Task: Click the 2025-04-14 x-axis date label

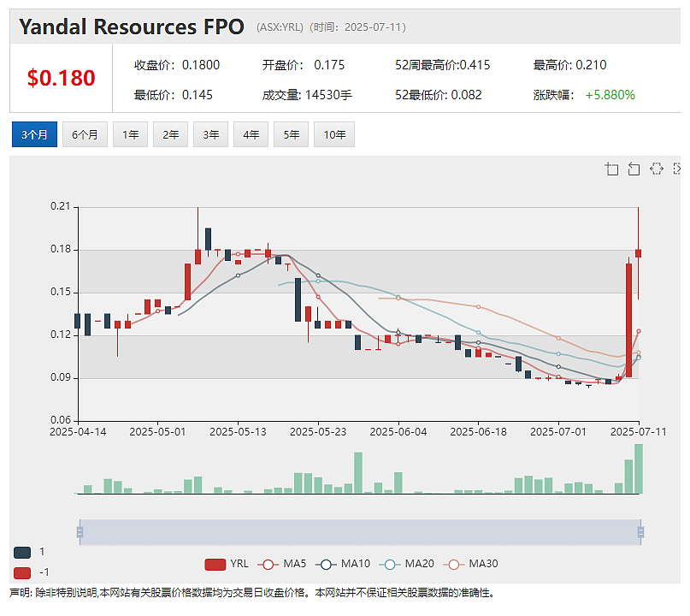Action: (x=78, y=432)
